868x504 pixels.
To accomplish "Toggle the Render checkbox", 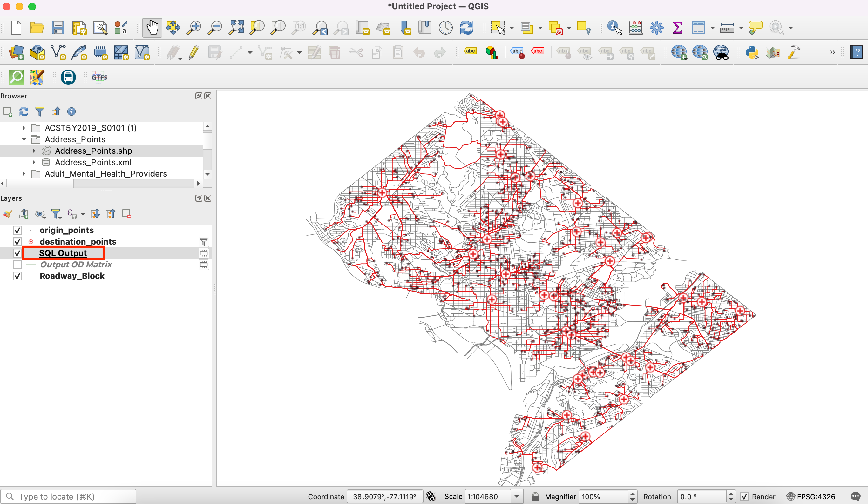I will 744,496.
